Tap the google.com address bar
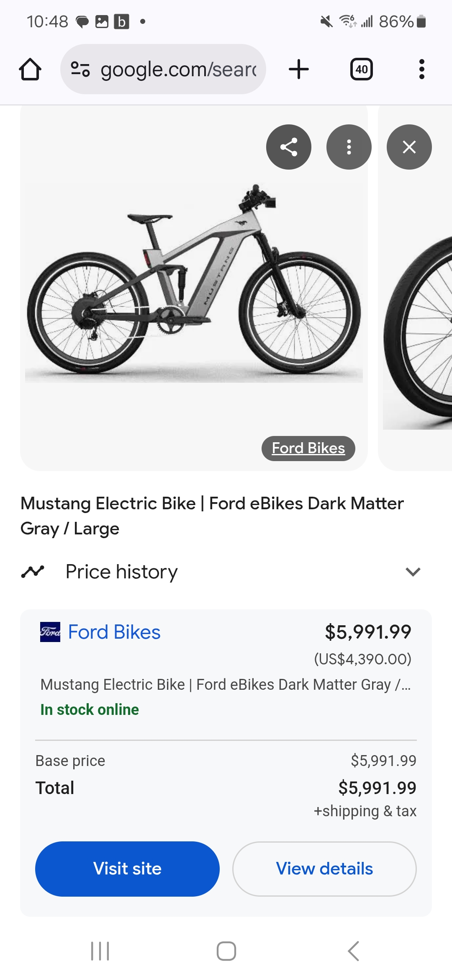Image resolution: width=452 pixels, height=980 pixels. pos(178,70)
